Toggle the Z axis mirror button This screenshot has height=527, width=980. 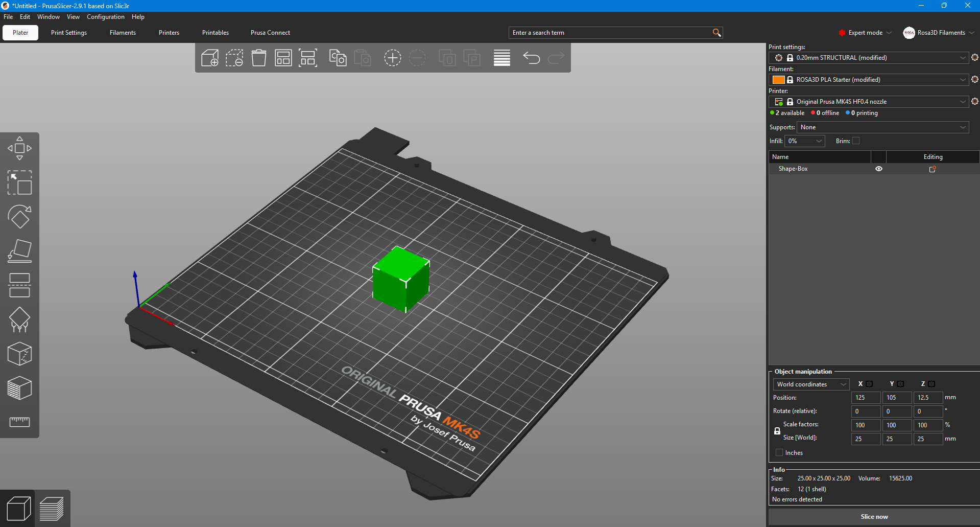pyautogui.click(x=931, y=384)
